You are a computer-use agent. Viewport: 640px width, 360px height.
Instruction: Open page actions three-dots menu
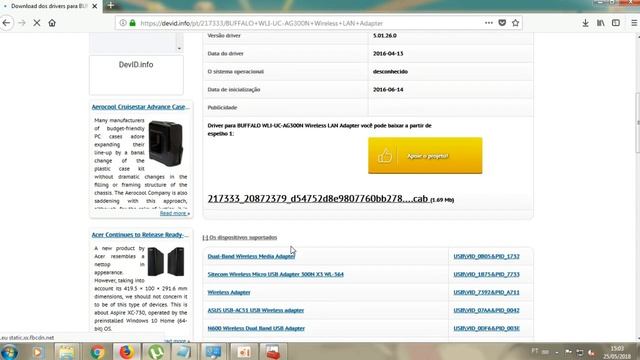(x=489, y=23)
